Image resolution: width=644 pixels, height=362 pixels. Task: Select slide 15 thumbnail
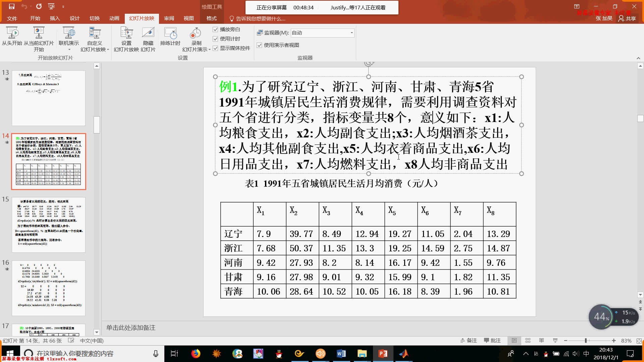click(x=49, y=225)
